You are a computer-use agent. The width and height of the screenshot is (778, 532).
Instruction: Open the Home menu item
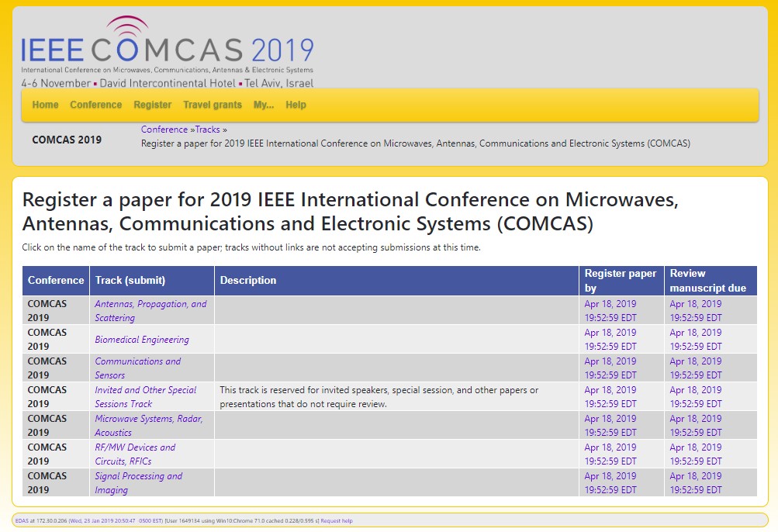[x=45, y=105]
